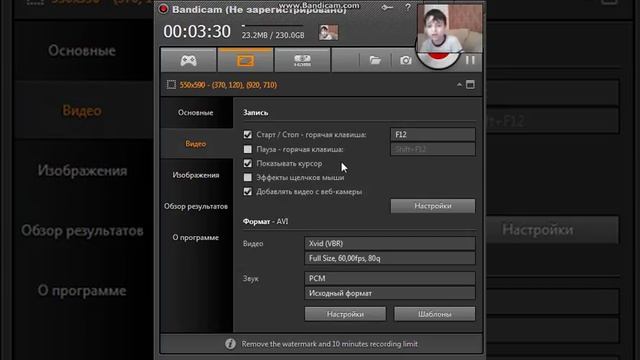The image size is (640, 360).
Task: Click the rectangle area selector icon
Action: point(171,85)
